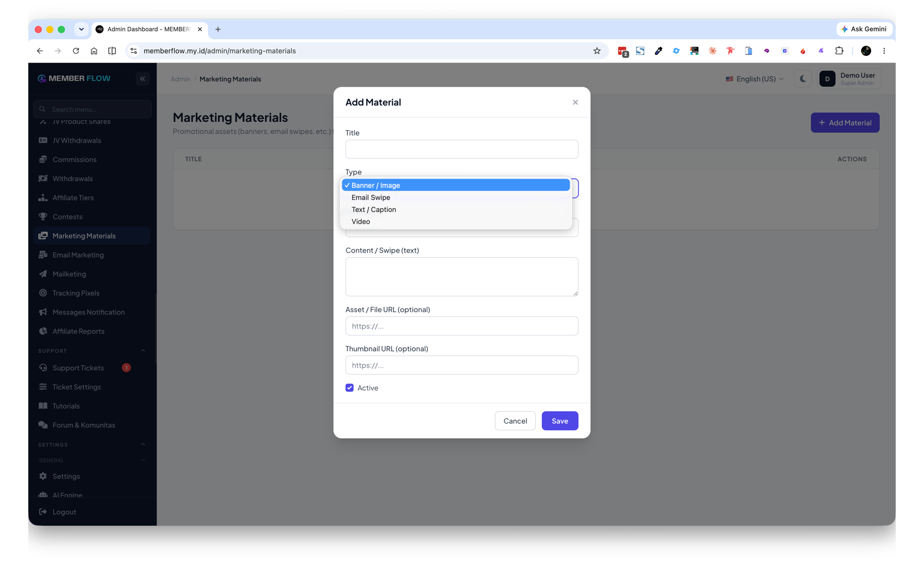Toggle dark mode moon icon
This screenshot has width=924, height=563.
coord(802,79)
